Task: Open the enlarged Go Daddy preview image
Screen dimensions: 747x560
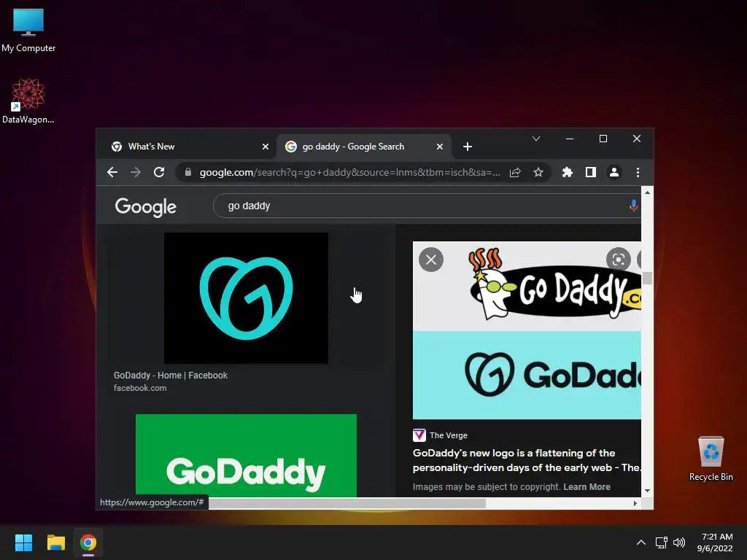Action: click(527, 330)
